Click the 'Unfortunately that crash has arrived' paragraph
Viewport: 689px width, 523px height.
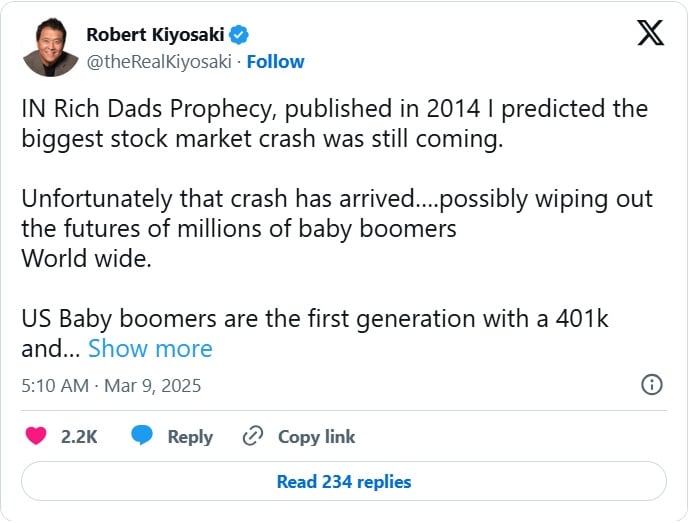click(x=336, y=198)
